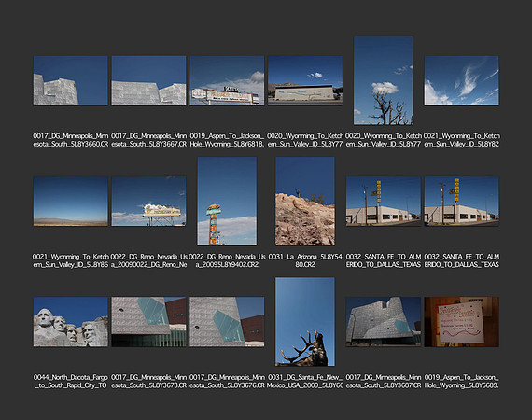Open the wispy clouds sky photo 5L8Y82

pyautogui.click(x=461, y=80)
